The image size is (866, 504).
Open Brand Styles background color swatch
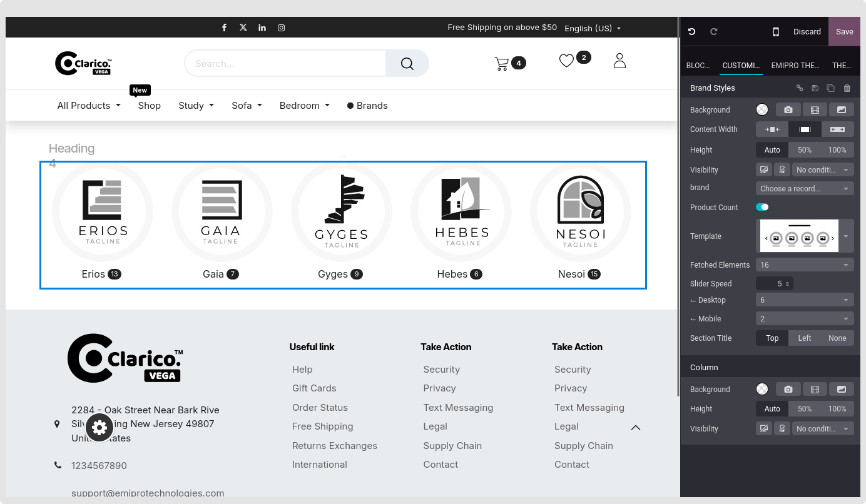[x=762, y=110]
